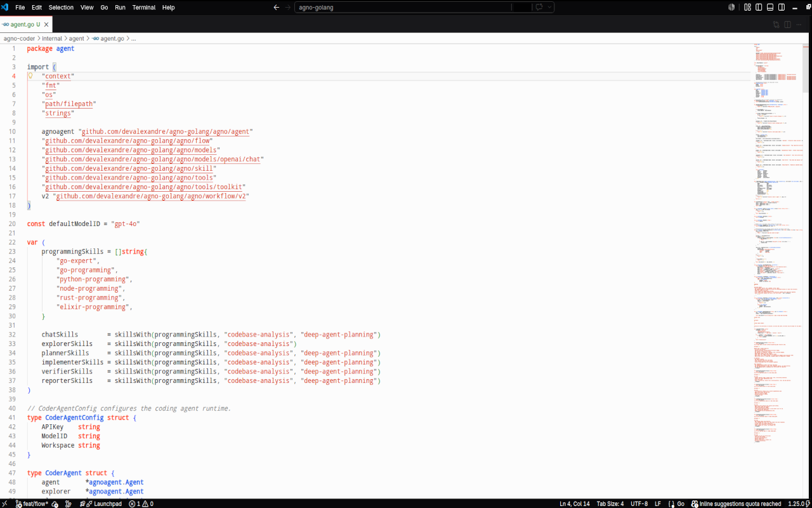Open the View menu
This screenshot has height=508, width=812.
[x=87, y=8]
